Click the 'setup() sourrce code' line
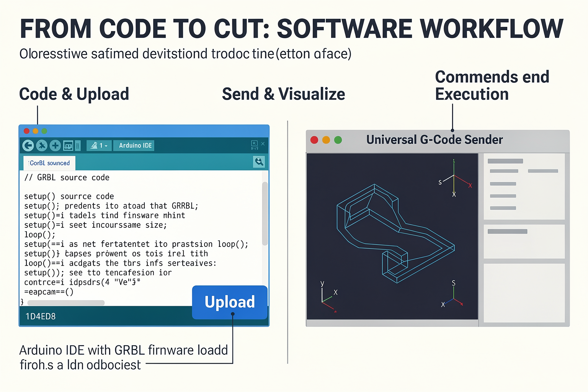 (x=69, y=196)
